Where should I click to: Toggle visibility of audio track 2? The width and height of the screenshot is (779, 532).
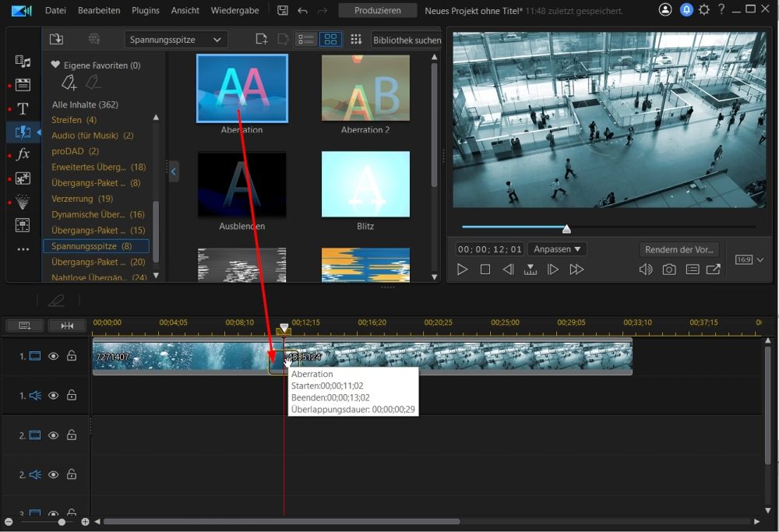(x=53, y=474)
